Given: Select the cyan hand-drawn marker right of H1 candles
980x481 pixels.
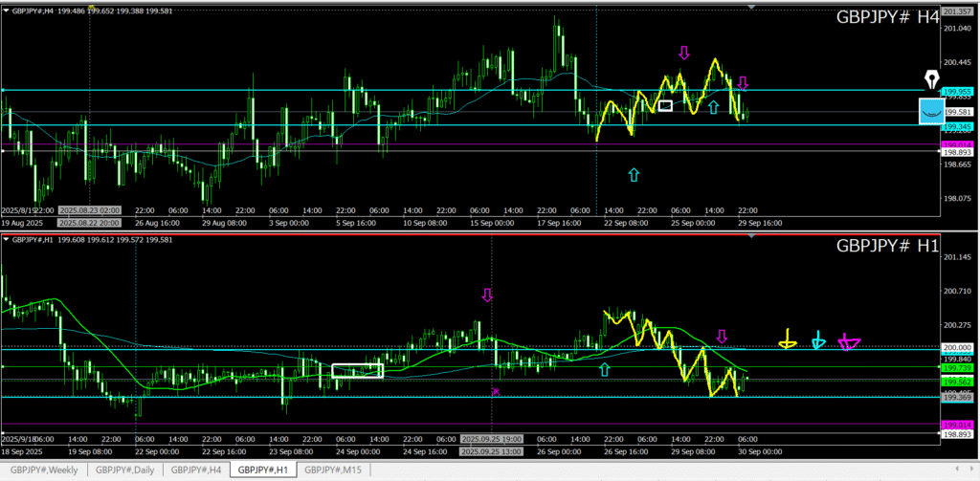Looking at the screenshot, I should [x=817, y=340].
